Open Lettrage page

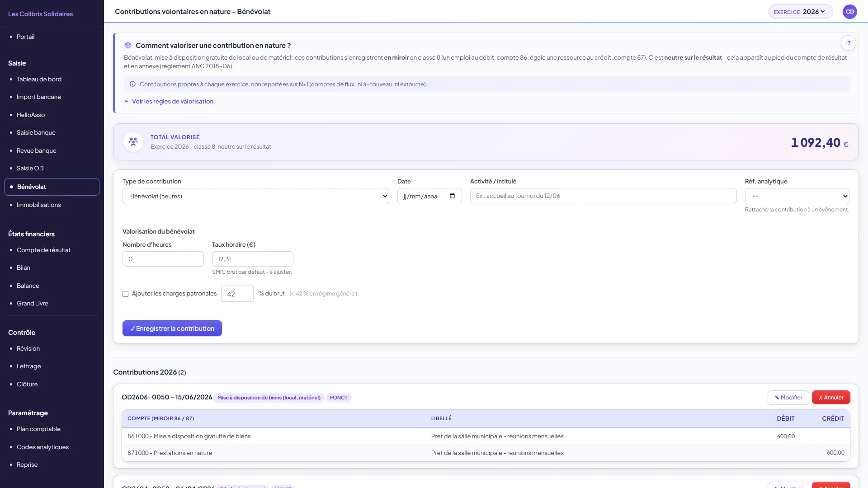(x=28, y=366)
